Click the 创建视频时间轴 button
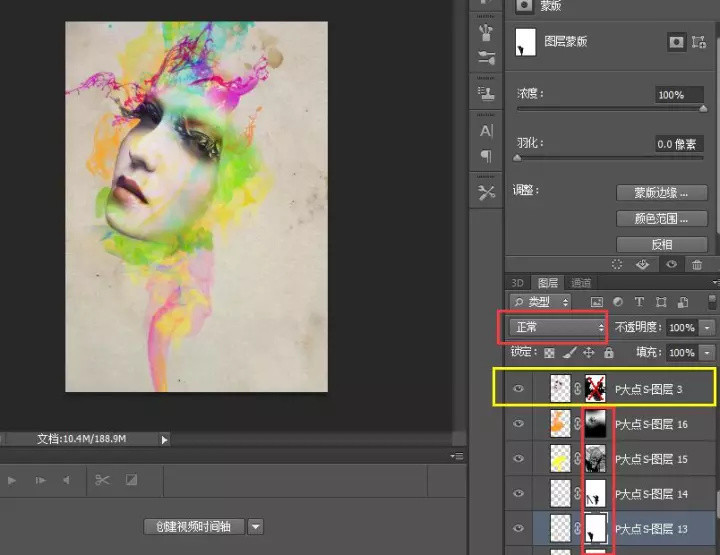This screenshot has height=555, width=720. (x=194, y=526)
